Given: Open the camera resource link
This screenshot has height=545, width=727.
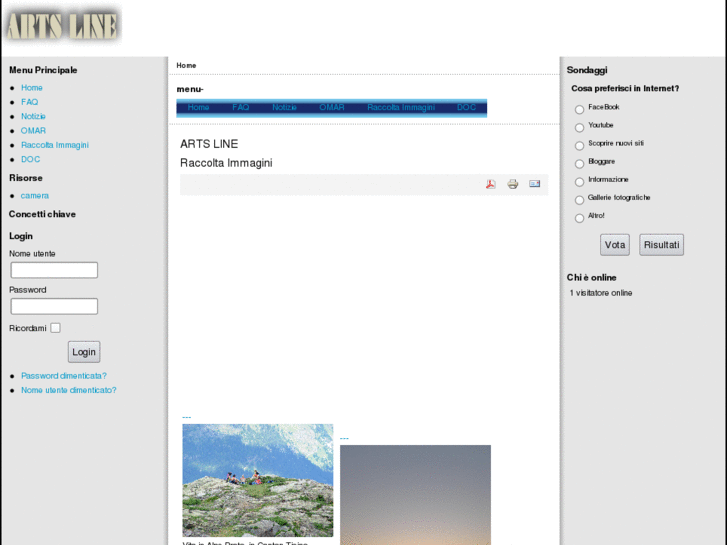Looking at the screenshot, I should click(x=35, y=196).
